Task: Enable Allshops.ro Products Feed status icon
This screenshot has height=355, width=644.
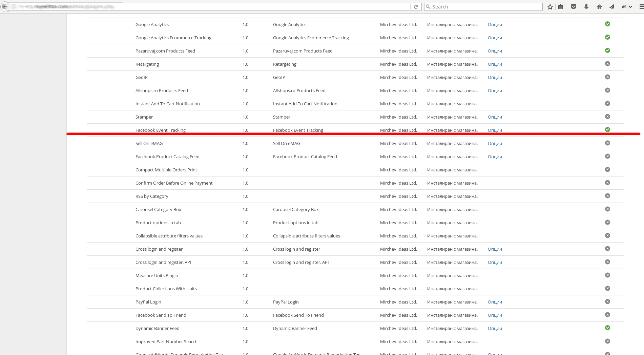Action: point(607,90)
